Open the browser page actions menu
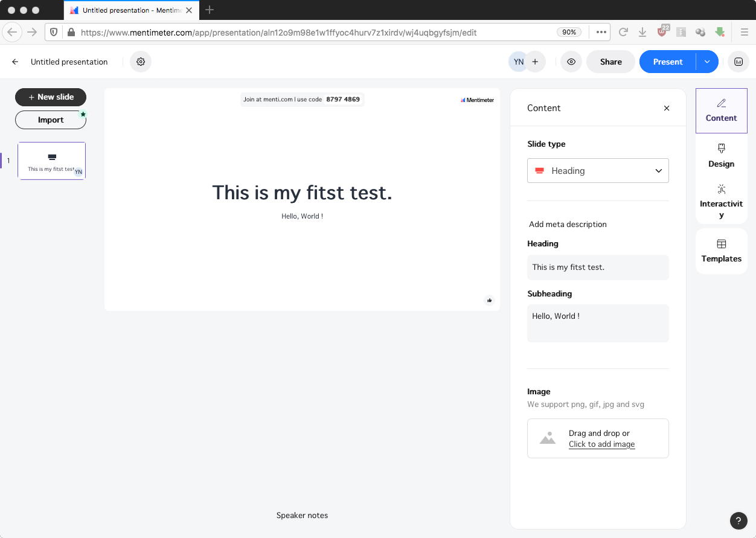This screenshot has width=756, height=538. pyautogui.click(x=601, y=32)
